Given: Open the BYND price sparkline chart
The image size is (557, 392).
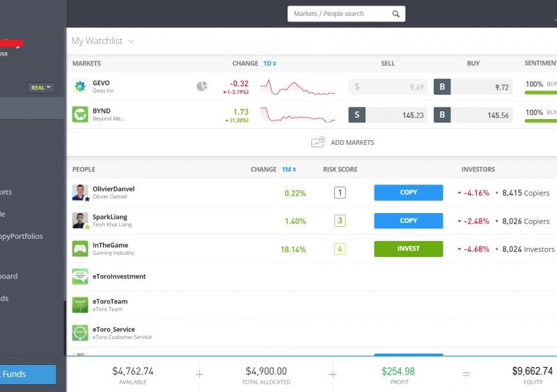Looking at the screenshot, I should [298, 115].
